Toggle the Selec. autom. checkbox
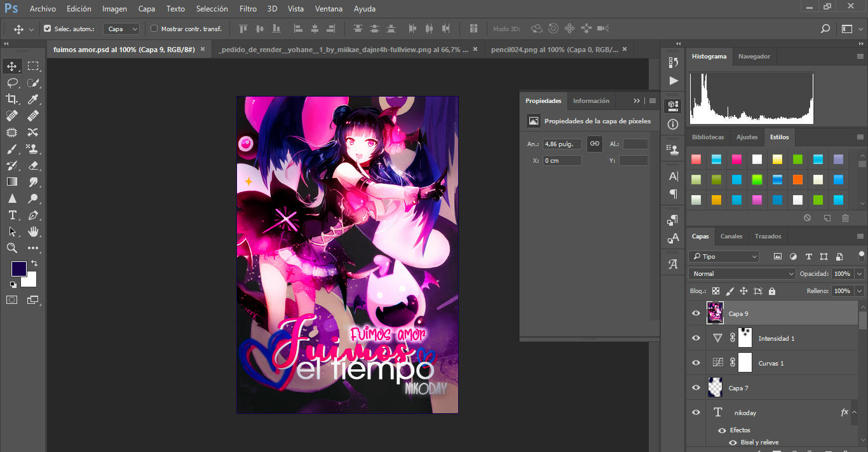The width and height of the screenshot is (868, 452). pyautogui.click(x=47, y=29)
